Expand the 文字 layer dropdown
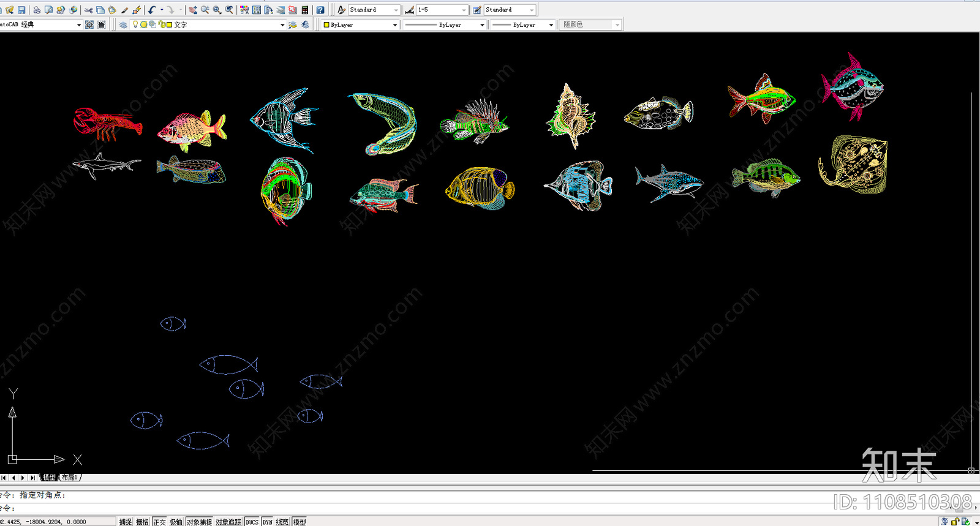980x526 pixels. tap(282, 24)
